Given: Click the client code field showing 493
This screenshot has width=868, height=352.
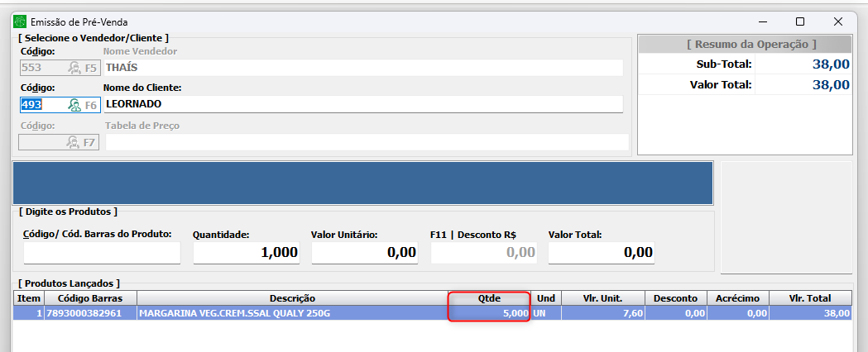Looking at the screenshot, I should (41, 105).
